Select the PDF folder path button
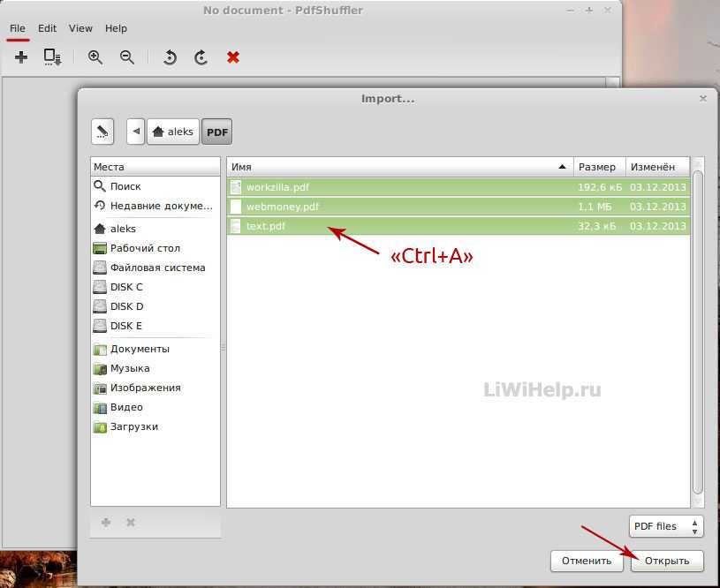720x588 pixels. [x=216, y=132]
